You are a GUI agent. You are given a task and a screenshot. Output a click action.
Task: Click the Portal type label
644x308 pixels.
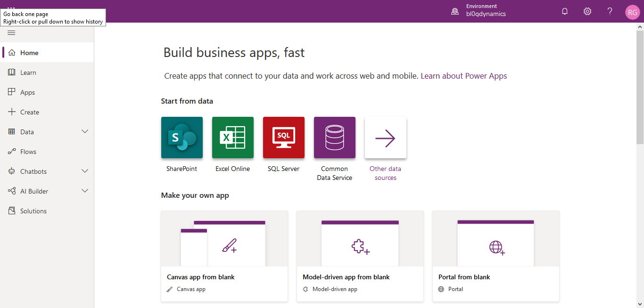455,289
